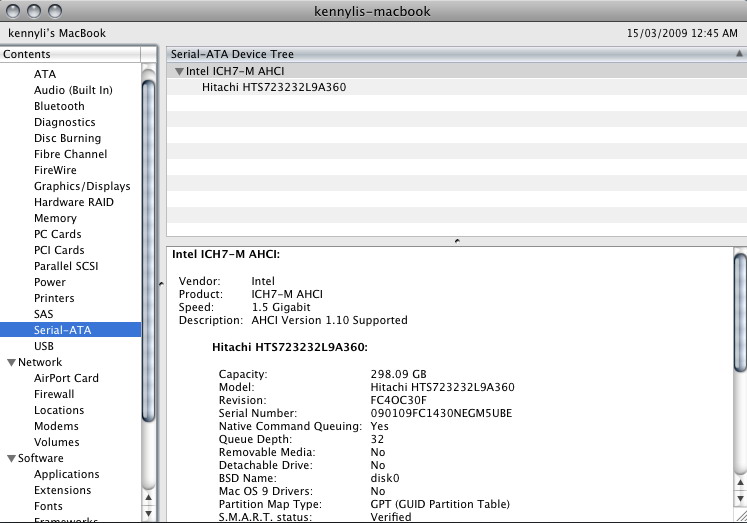Click vertical splitter handle beside sidebar
747x523 pixels.
click(x=161, y=284)
